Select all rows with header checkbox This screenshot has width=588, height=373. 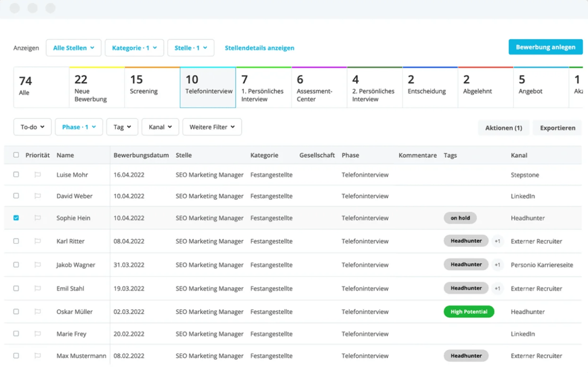16,155
